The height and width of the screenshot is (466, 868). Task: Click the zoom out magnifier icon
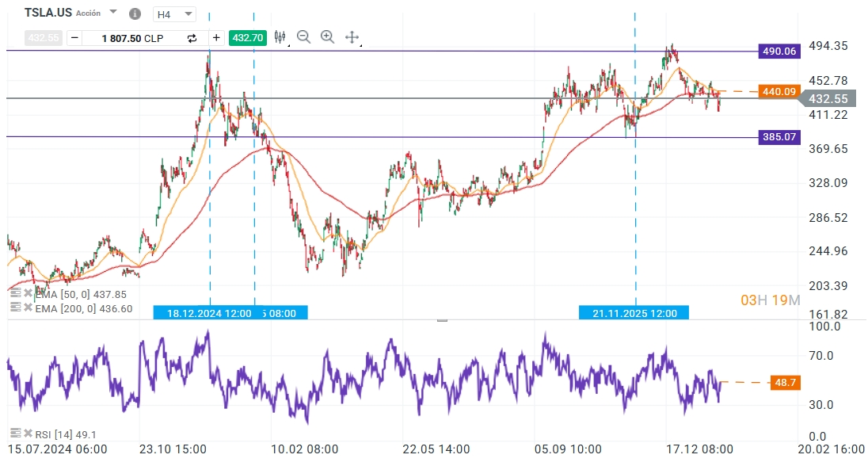[x=303, y=36]
